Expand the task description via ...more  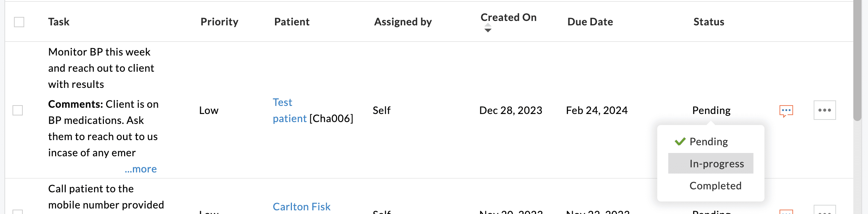pyautogui.click(x=140, y=168)
